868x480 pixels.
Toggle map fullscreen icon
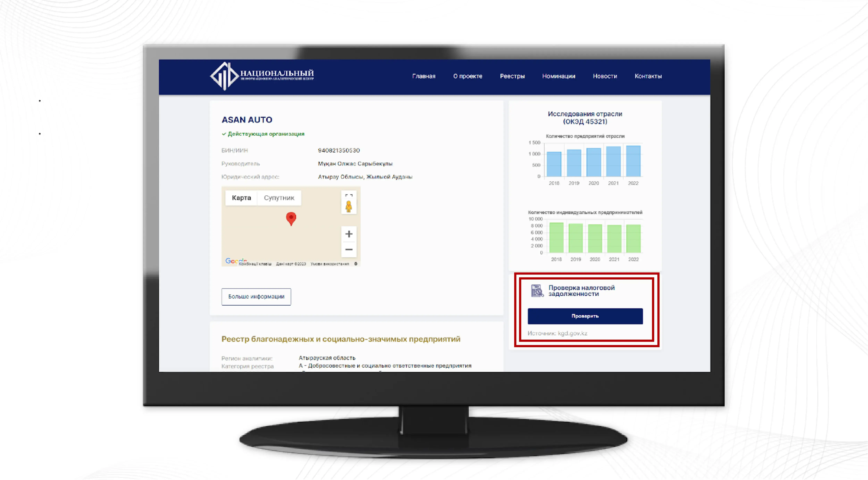[349, 196]
